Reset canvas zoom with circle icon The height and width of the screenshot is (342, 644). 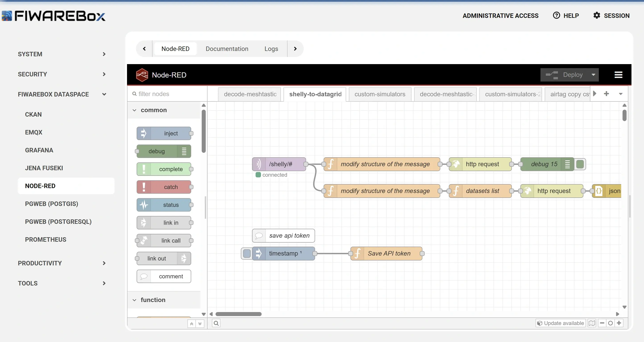click(x=610, y=323)
